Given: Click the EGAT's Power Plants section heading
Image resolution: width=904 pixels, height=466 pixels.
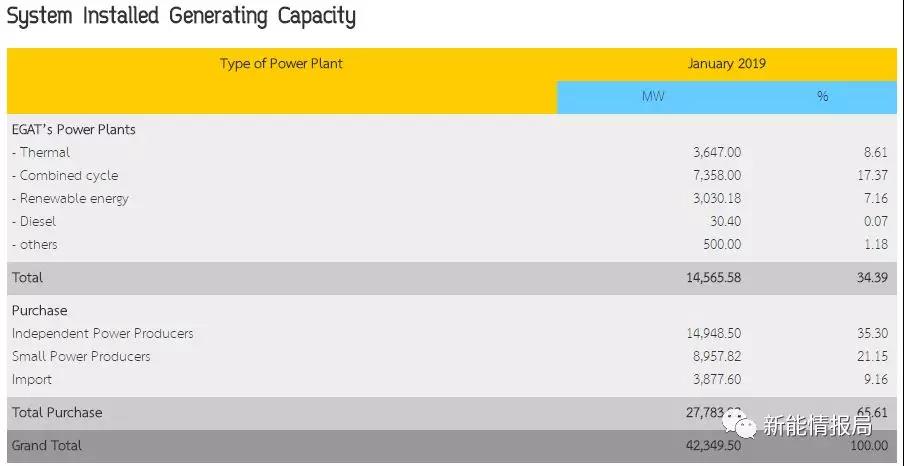Looking at the screenshot, I should coord(74,129).
